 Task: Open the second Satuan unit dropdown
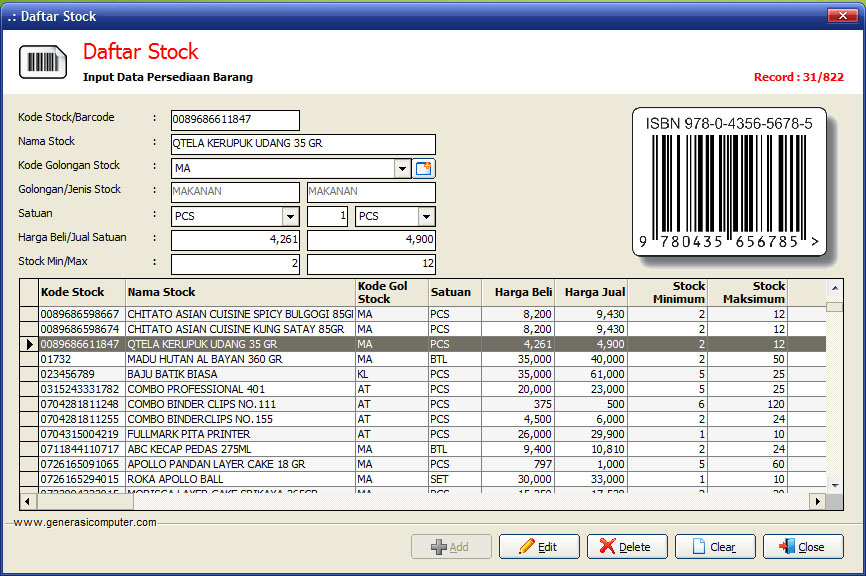[426, 216]
